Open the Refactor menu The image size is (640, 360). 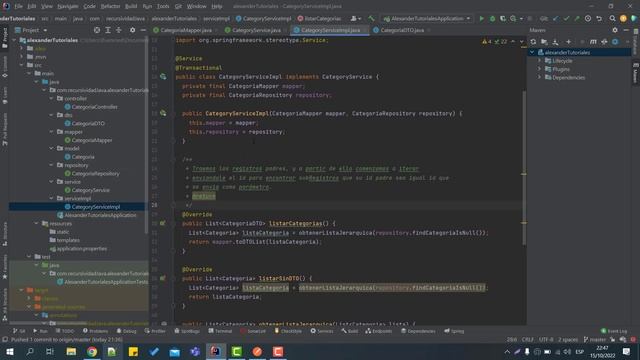(x=110, y=6)
